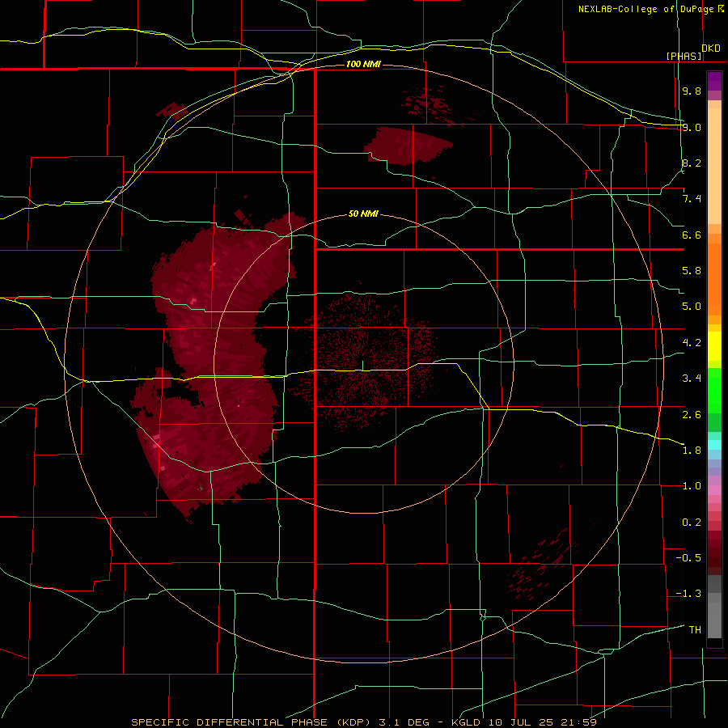
Task: Click the cyan band of the color scale
Action: pos(714,445)
